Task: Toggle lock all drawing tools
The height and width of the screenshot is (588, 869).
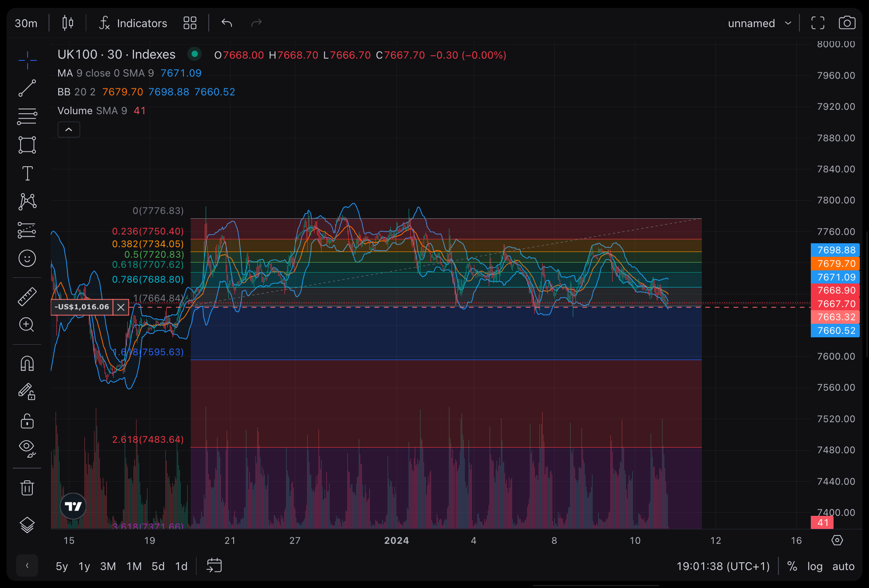Action: tap(27, 420)
